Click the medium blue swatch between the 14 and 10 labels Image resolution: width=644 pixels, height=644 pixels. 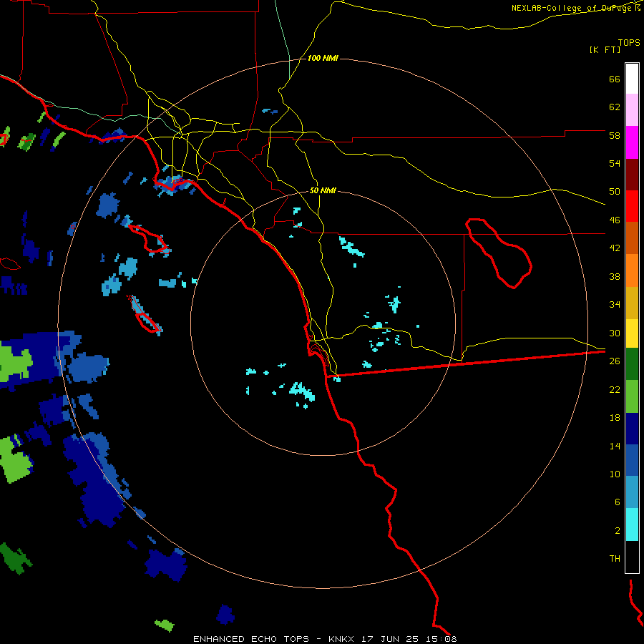coord(632,460)
